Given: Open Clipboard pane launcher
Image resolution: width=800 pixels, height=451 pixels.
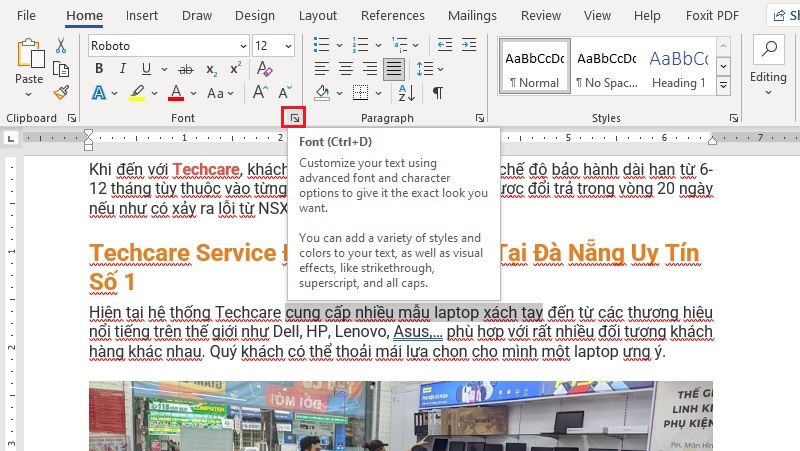Looking at the screenshot, I should click(72, 118).
